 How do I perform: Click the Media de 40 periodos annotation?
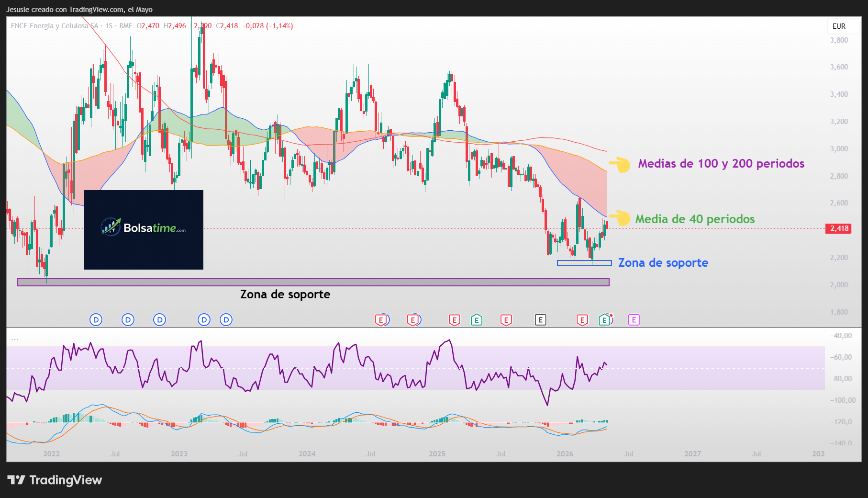pyautogui.click(x=695, y=219)
